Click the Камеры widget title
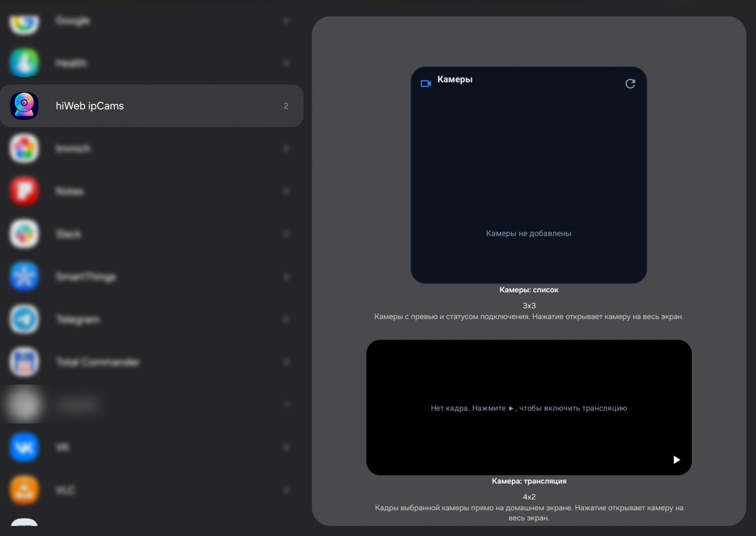756x536 pixels. coord(455,79)
